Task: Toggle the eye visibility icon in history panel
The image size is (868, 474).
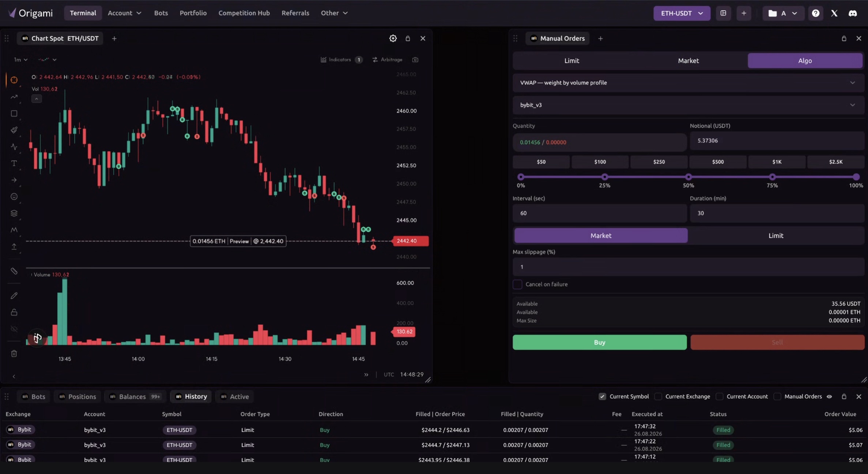Action: [x=830, y=396]
